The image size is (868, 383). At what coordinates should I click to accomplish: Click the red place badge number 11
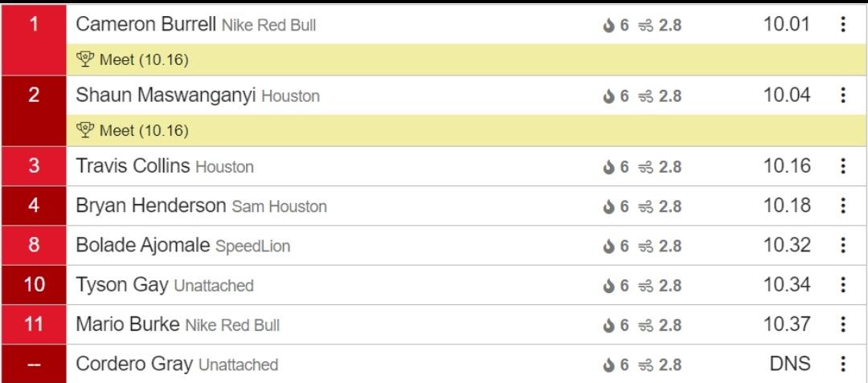pos(34,324)
